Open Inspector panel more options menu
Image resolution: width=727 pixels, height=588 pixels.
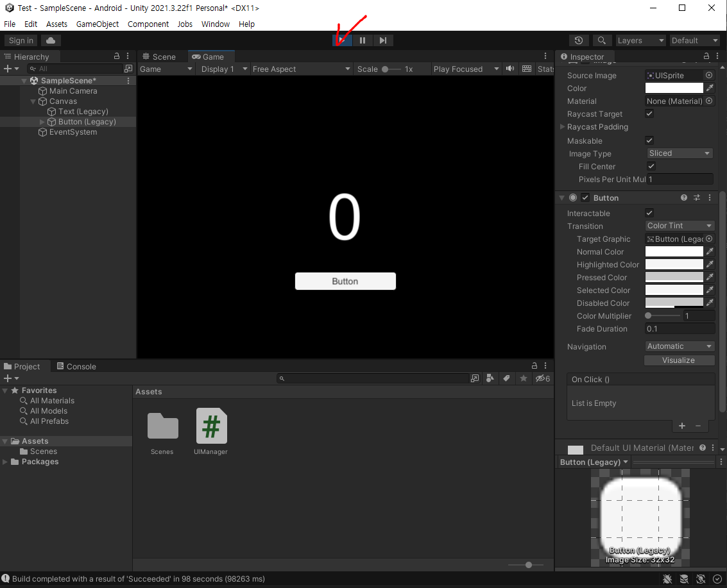[717, 56]
